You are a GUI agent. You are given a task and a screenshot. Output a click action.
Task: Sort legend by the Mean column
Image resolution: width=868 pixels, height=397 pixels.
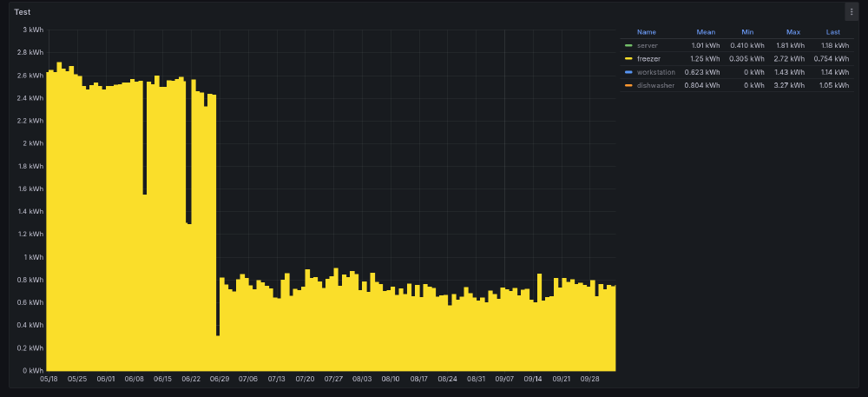click(705, 32)
